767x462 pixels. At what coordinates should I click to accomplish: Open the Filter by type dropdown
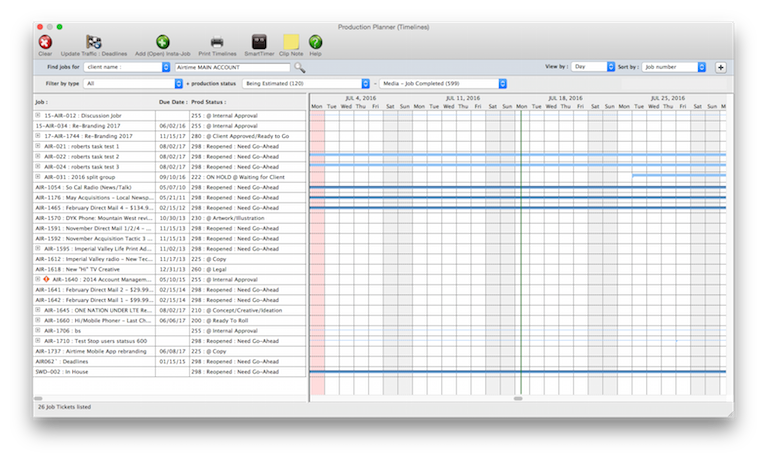pyautogui.click(x=131, y=84)
